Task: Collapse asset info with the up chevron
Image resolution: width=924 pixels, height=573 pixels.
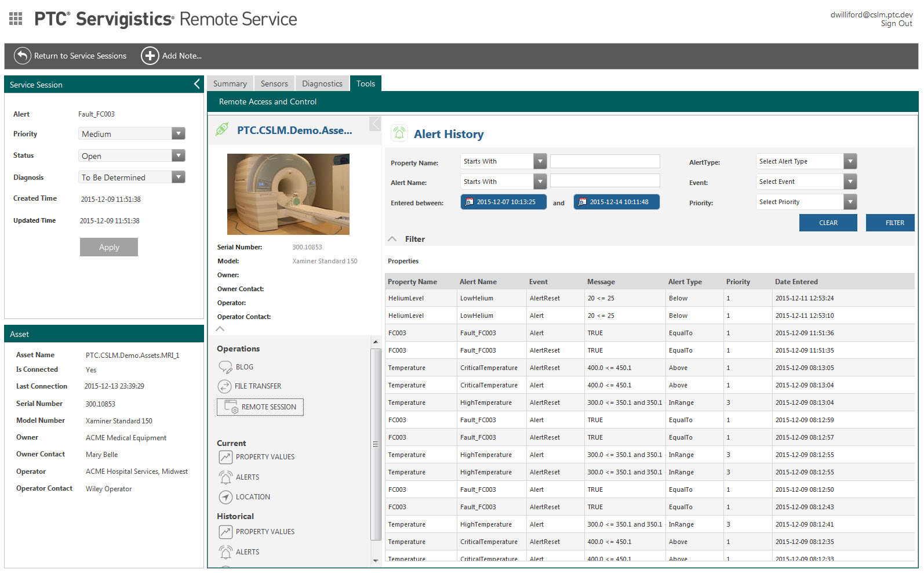Action: tap(220, 329)
